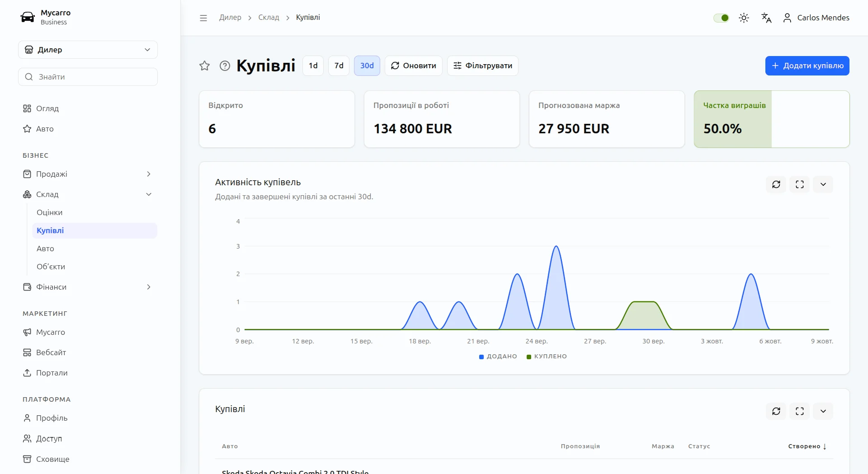The image size is (868, 474).
Task: Select the 1d time range
Action: point(313,66)
